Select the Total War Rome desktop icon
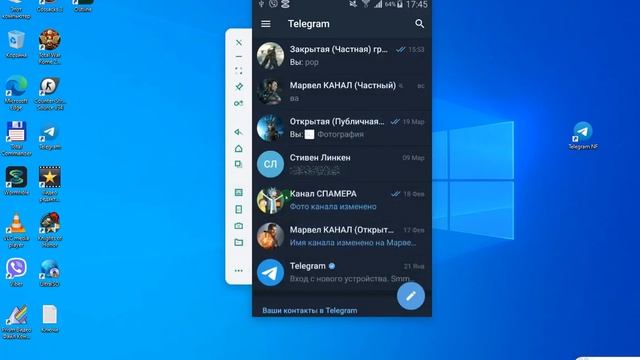Screen dimensions: 640x360 [50, 47]
